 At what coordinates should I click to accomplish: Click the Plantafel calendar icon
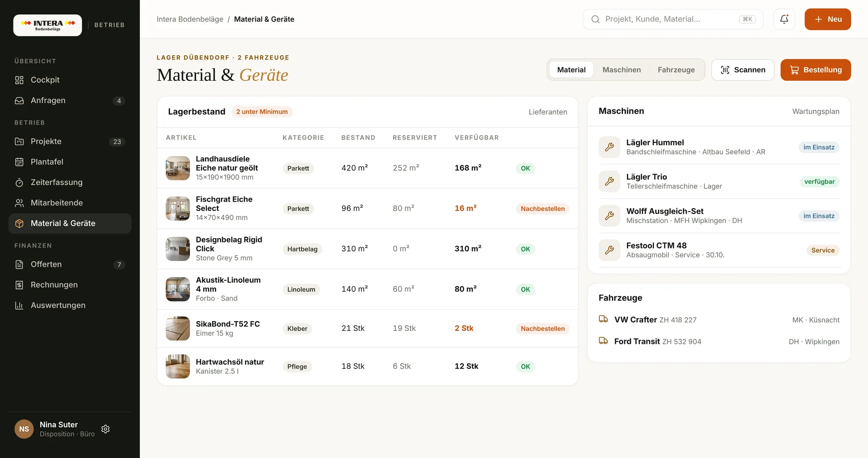(19, 162)
